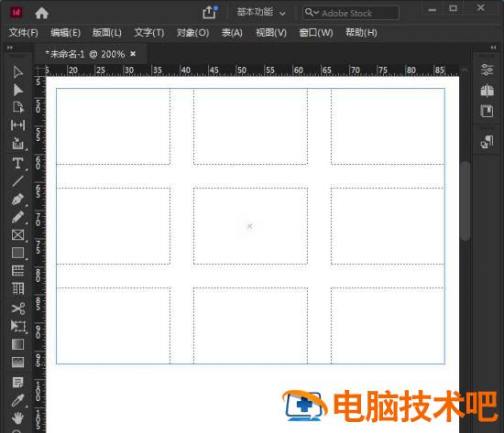This screenshot has height=433, width=504.
Task: Select the Note tool
Action: tap(18, 383)
